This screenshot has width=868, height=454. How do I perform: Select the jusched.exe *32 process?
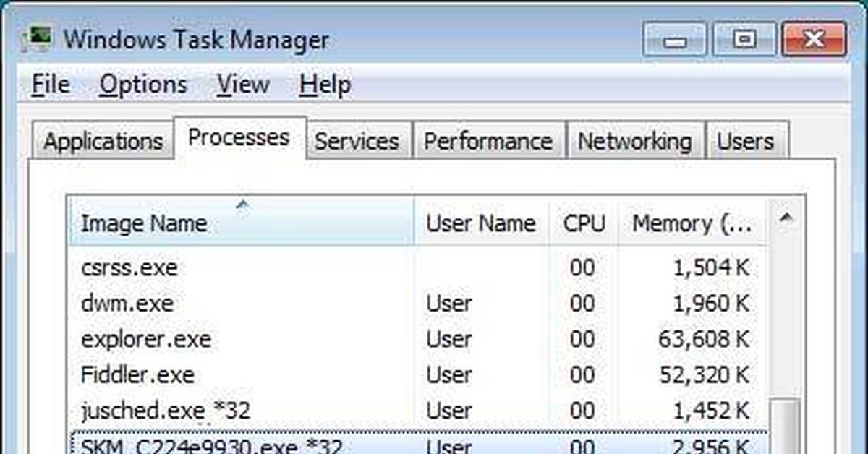coord(166,411)
